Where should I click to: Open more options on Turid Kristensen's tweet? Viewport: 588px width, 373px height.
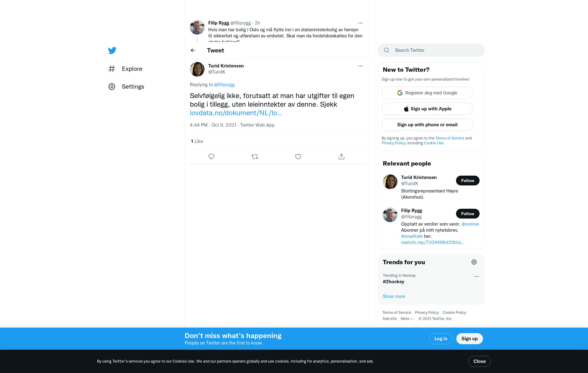[360, 66]
